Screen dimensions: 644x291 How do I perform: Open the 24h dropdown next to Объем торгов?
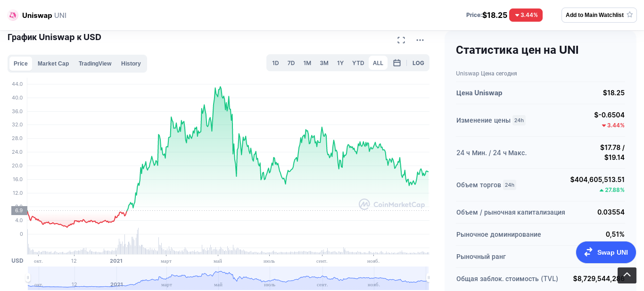tap(510, 185)
